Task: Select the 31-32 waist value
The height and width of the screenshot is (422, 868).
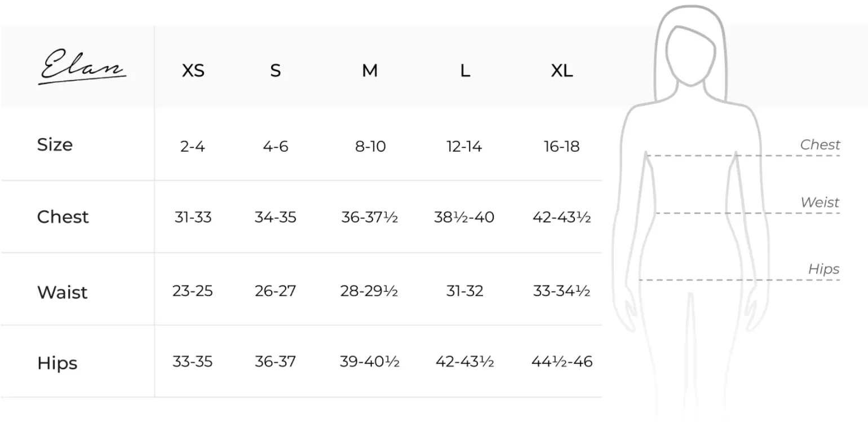Action: [465, 292]
